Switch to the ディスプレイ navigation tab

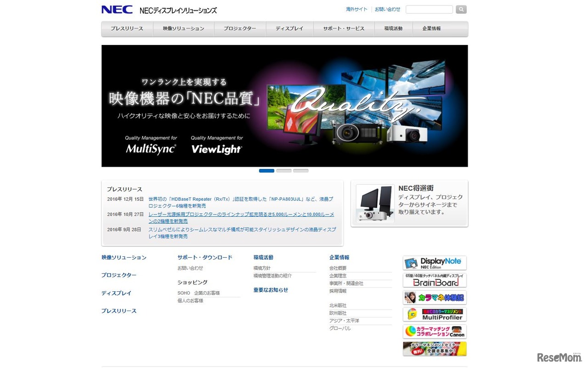point(289,28)
